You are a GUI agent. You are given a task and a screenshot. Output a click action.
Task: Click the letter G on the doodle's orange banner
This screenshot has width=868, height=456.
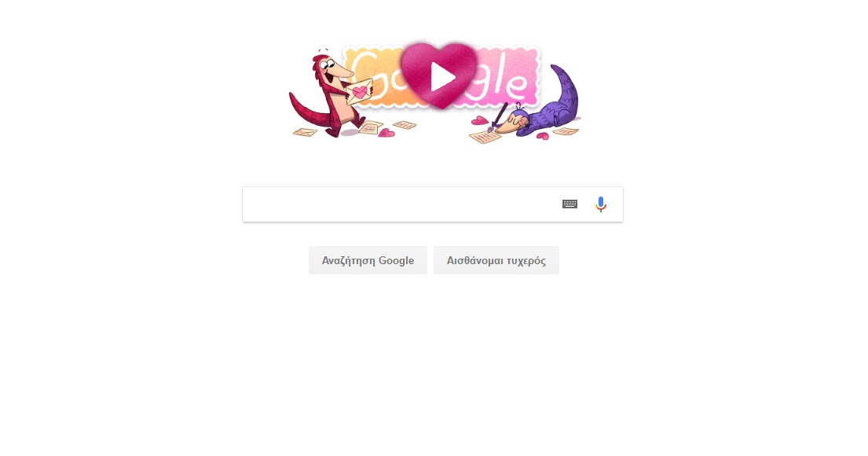pos(365,76)
